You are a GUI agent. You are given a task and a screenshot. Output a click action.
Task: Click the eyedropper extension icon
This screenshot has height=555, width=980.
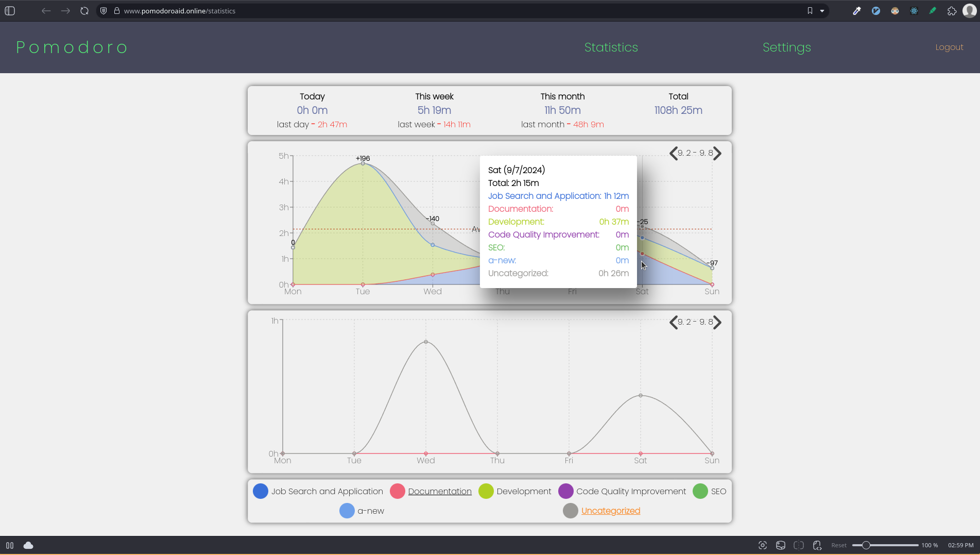(857, 11)
